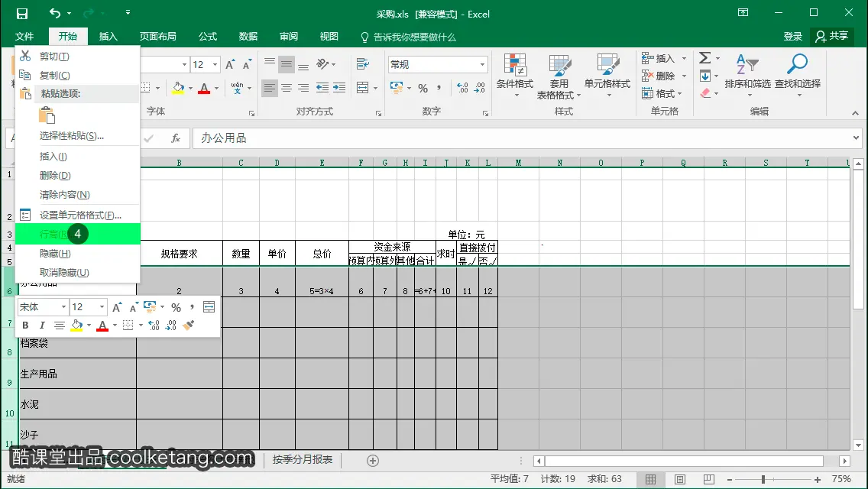
Task: Click AutoSum sigma icon
Action: 704,58
